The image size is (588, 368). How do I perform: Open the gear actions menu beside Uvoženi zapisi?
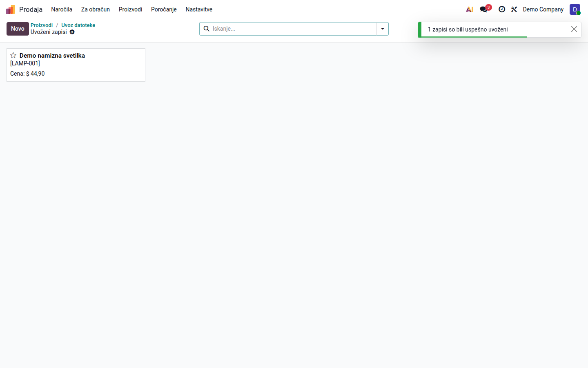72,32
